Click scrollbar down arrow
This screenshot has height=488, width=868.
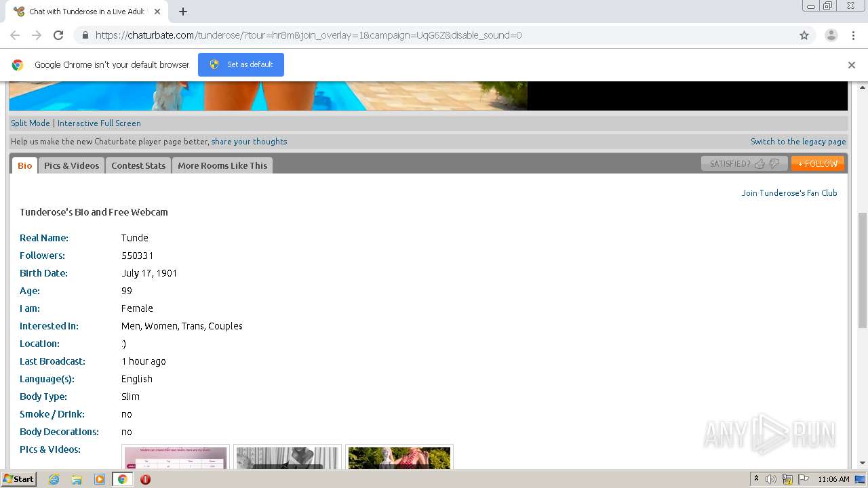[x=863, y=462]
